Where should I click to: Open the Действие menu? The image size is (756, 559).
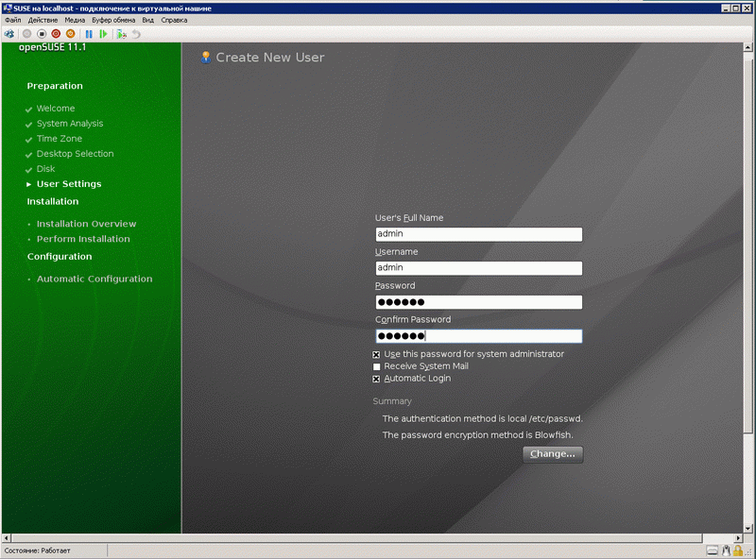tap(43, 20)
